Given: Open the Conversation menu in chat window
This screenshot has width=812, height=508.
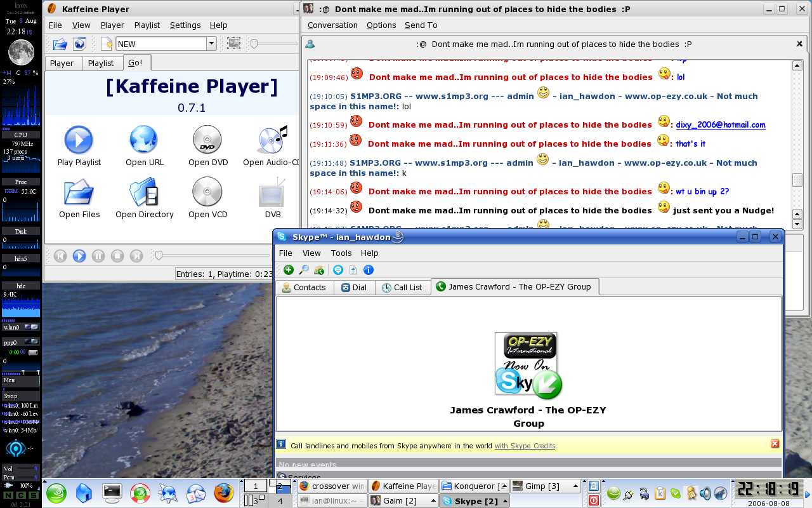Looking at the screenshot, I should [x=332, y=25].
